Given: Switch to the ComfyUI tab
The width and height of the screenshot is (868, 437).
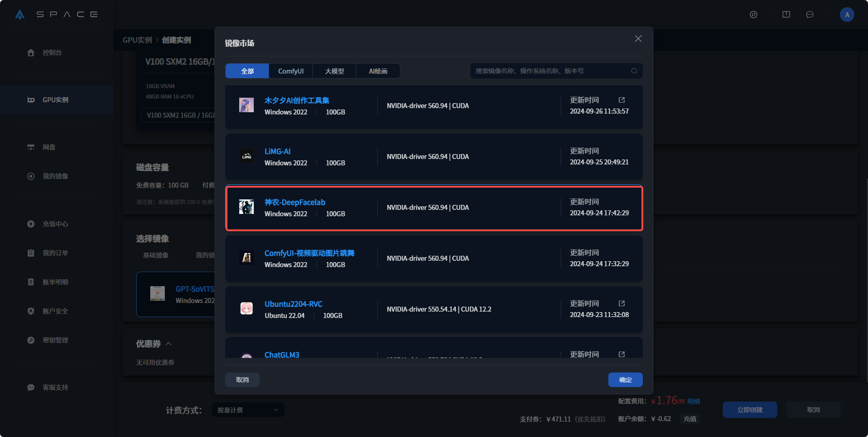Looking at the screenshot, I should coord(291,71).
